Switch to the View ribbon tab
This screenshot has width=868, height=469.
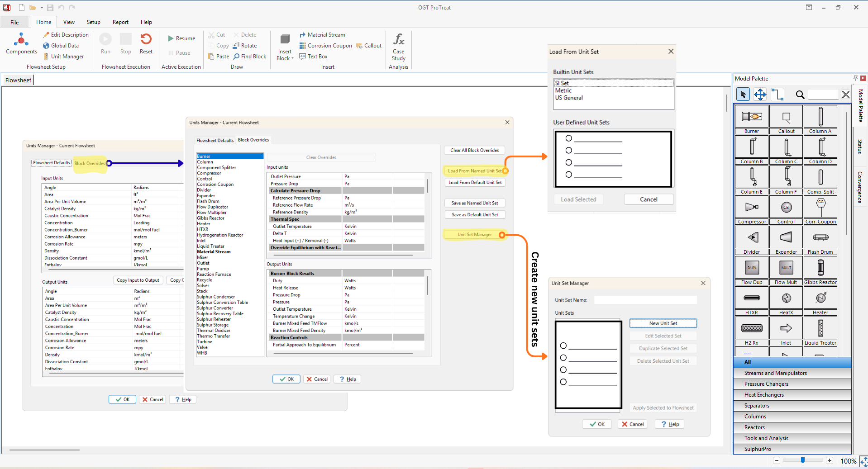pos(69,22)
